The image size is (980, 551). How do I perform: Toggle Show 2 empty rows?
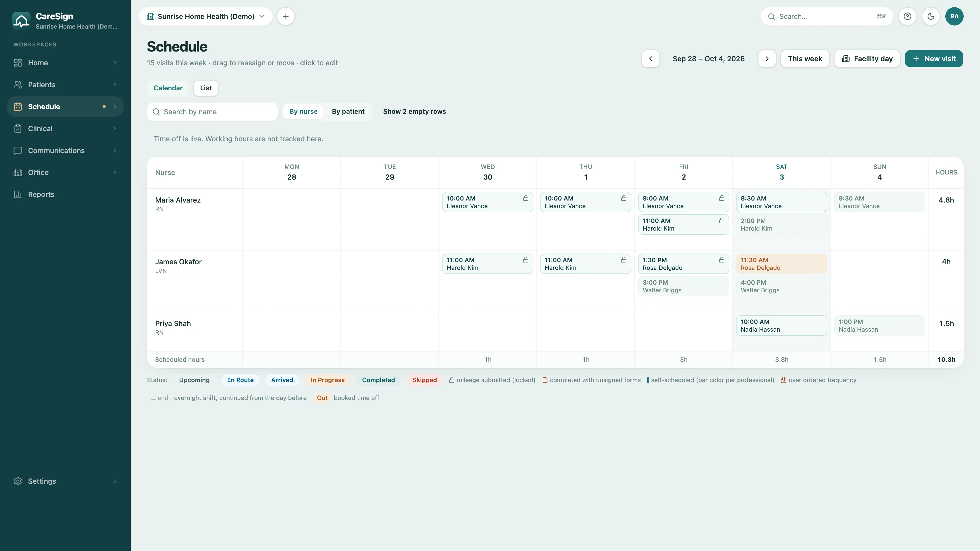[414, 111]
